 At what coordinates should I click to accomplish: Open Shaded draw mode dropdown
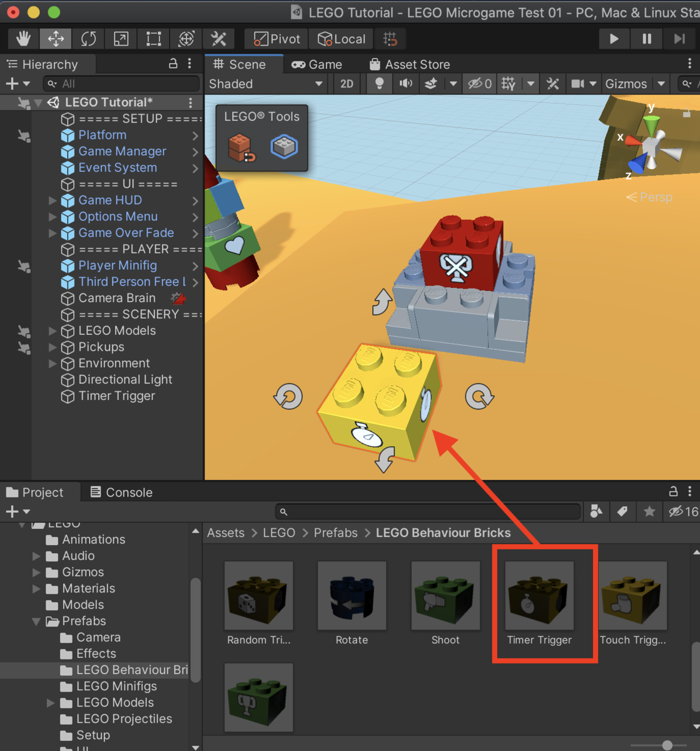pyautogui.click(x=266, y=84)
